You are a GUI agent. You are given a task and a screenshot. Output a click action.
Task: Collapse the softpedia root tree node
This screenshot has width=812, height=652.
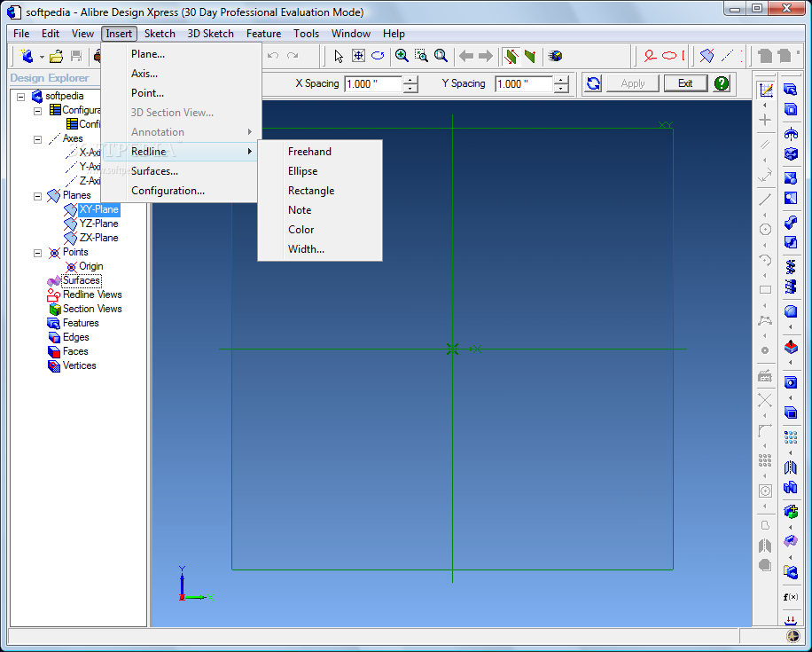pyautogui.click(x=21, y=97)
